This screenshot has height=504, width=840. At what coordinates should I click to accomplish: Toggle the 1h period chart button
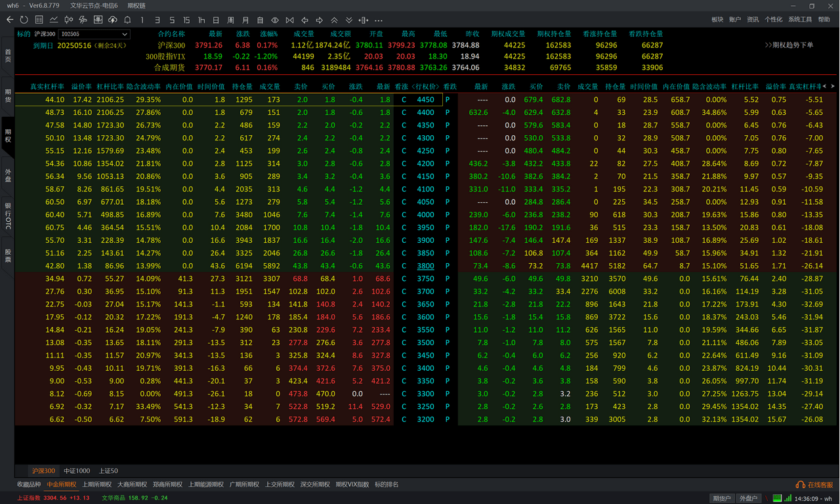pos(201,20)
